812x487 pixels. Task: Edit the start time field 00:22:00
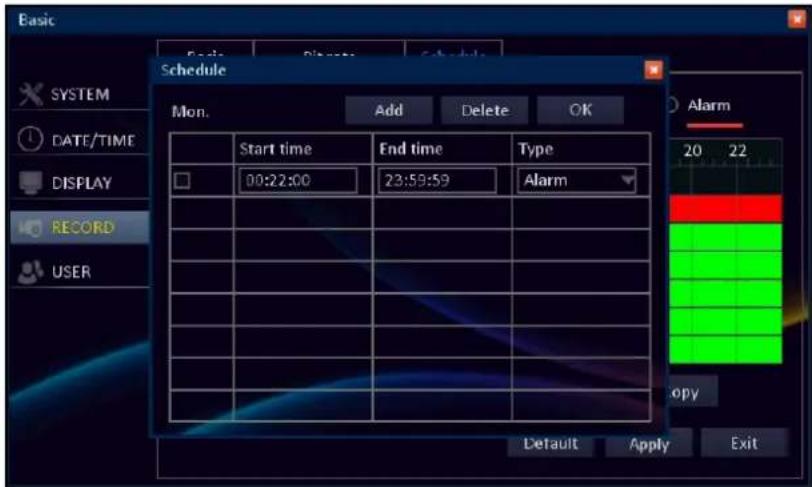298,180
